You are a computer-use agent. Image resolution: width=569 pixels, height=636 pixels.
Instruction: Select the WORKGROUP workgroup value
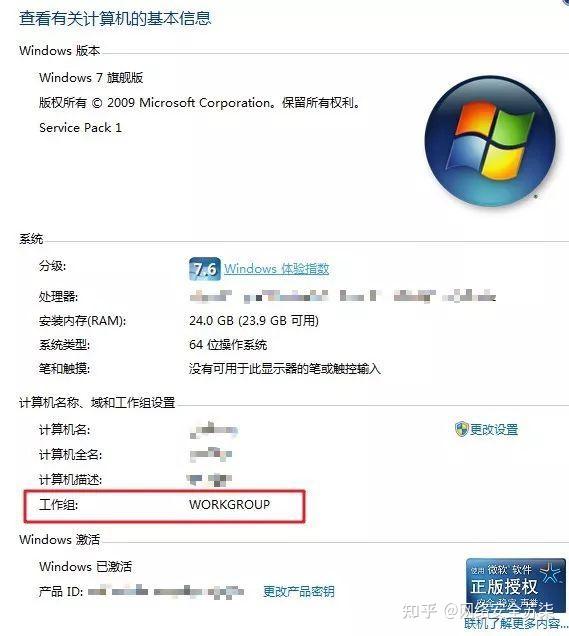pyautogui.click(x=230, y=505)
